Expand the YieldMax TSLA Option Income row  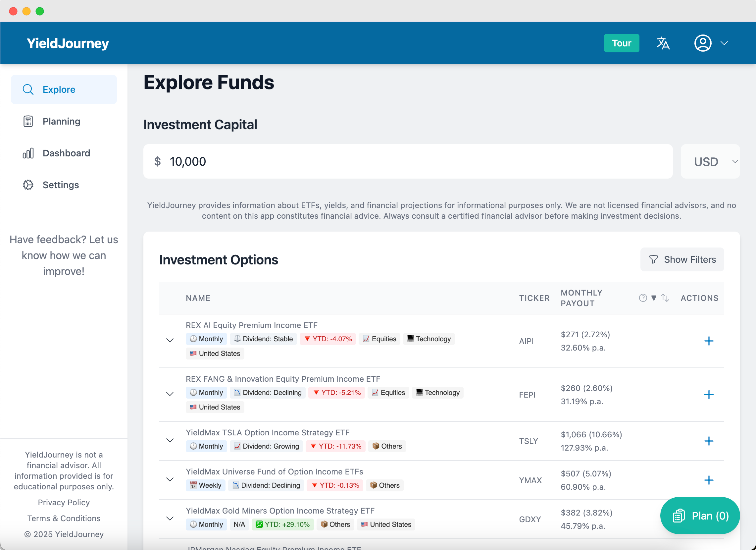(x=170, y=440)
